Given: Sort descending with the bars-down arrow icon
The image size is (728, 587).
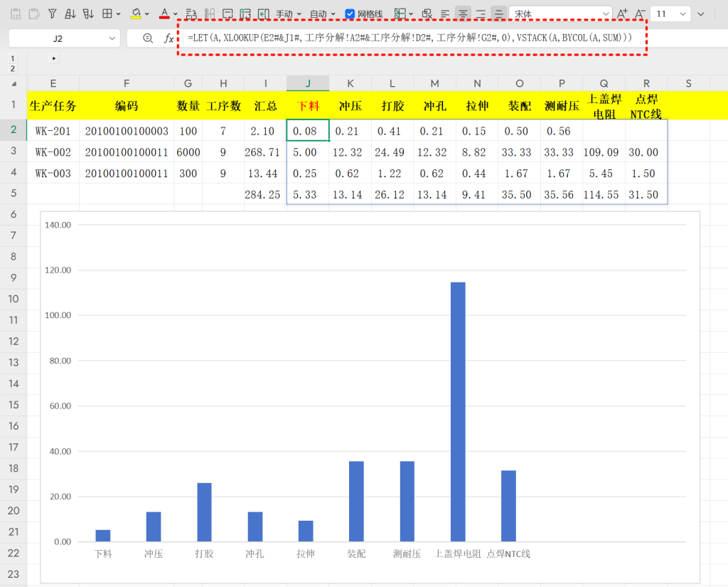Looking at the screenshot, I should pos(88,14).
